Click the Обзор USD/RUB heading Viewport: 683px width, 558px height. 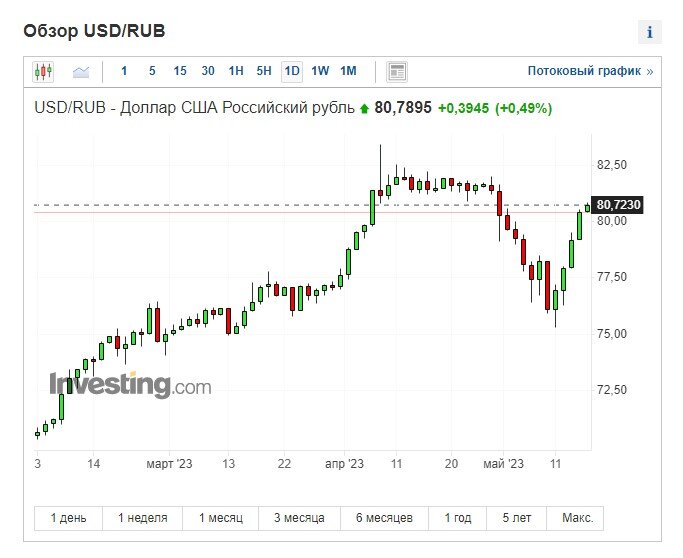(94, 31)
